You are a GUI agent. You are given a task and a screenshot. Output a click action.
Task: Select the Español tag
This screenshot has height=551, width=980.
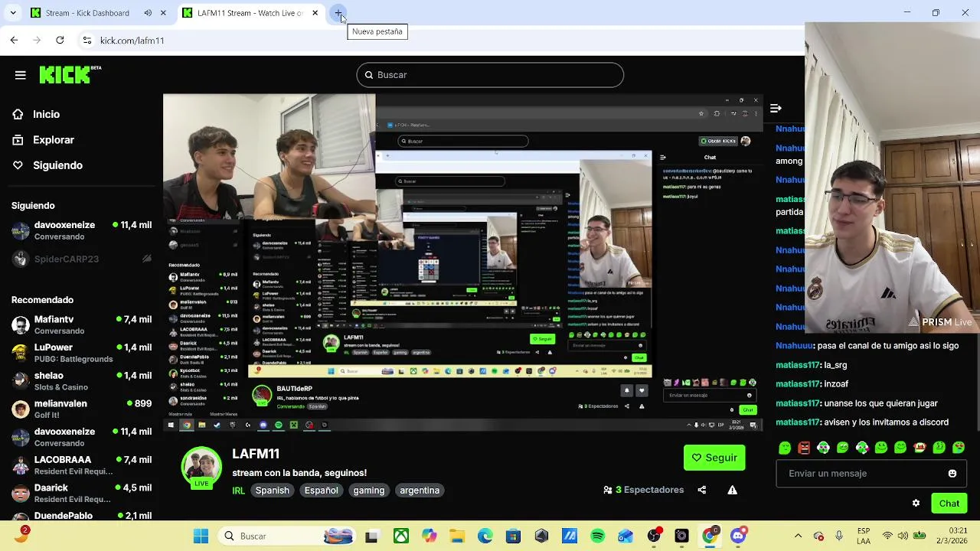322,491
